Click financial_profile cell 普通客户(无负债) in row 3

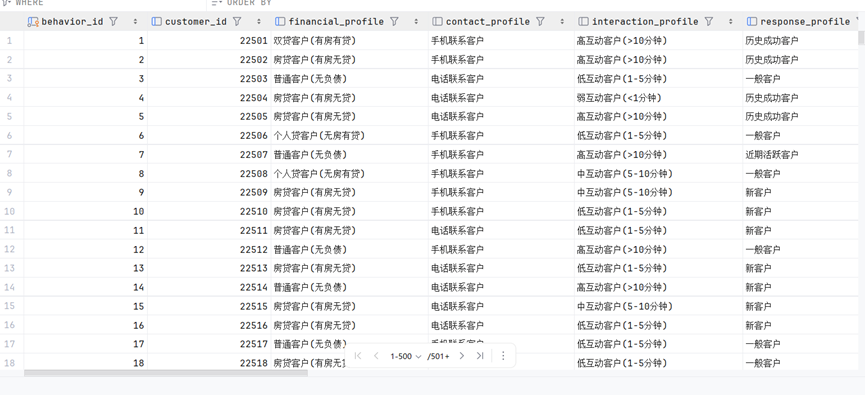349,79
